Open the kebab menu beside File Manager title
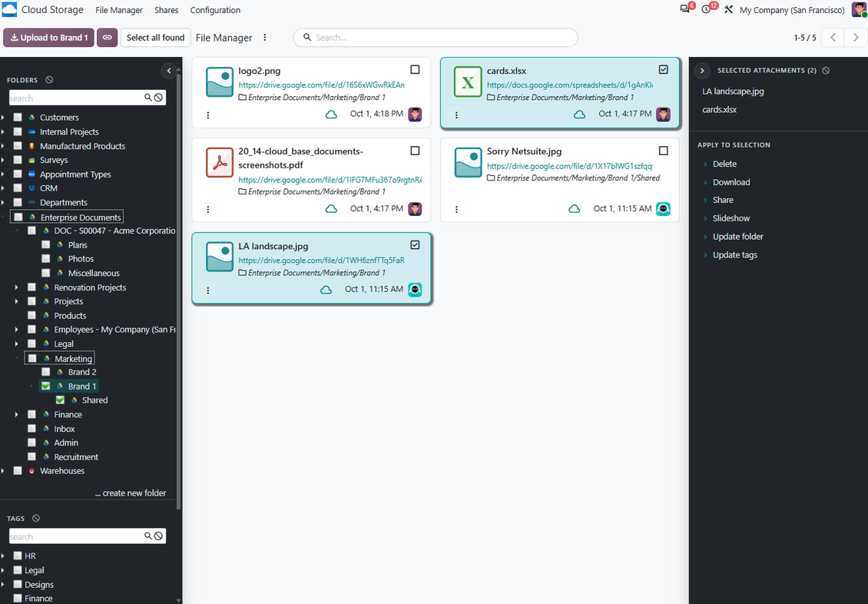Viewport: 868px width, 604px height. (264, 38)
